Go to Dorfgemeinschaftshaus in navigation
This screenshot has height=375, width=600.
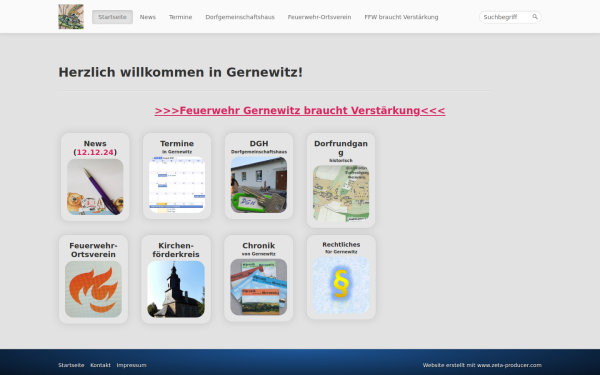[240, 17]
